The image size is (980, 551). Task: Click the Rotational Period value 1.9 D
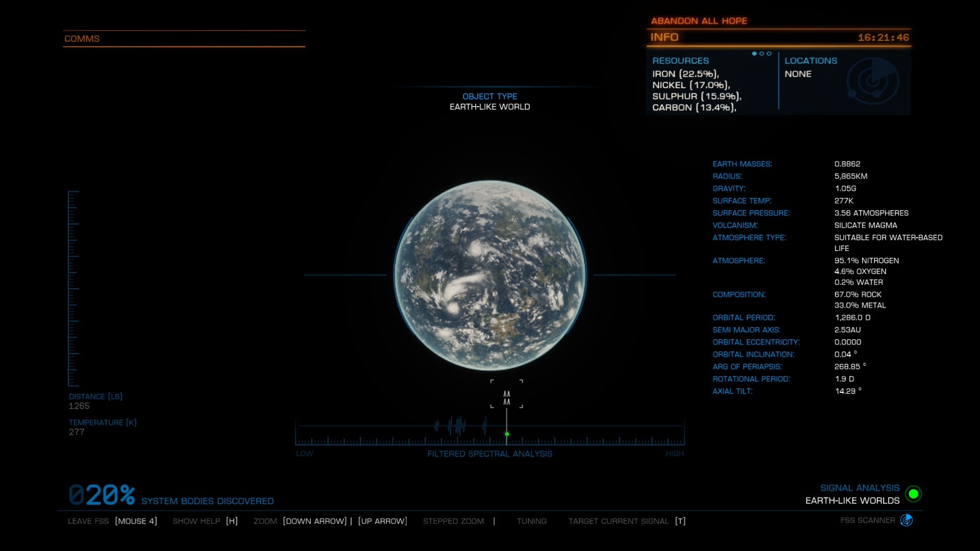844,379
